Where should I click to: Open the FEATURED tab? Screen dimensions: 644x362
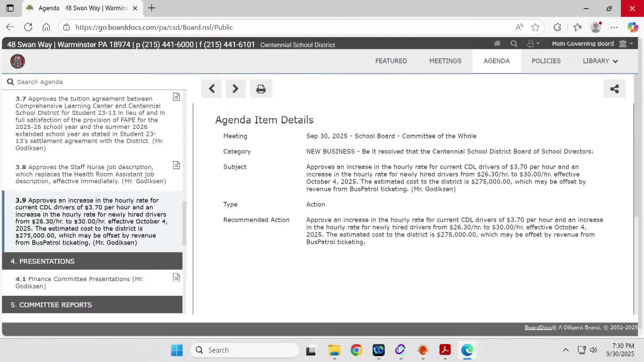coord(391,61)
